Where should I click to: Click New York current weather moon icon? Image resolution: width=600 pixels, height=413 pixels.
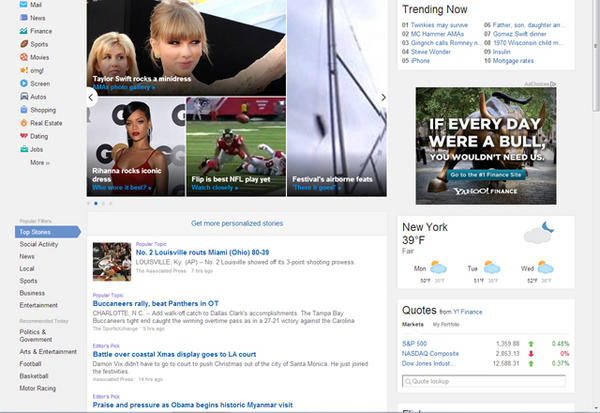coord(539,232)
